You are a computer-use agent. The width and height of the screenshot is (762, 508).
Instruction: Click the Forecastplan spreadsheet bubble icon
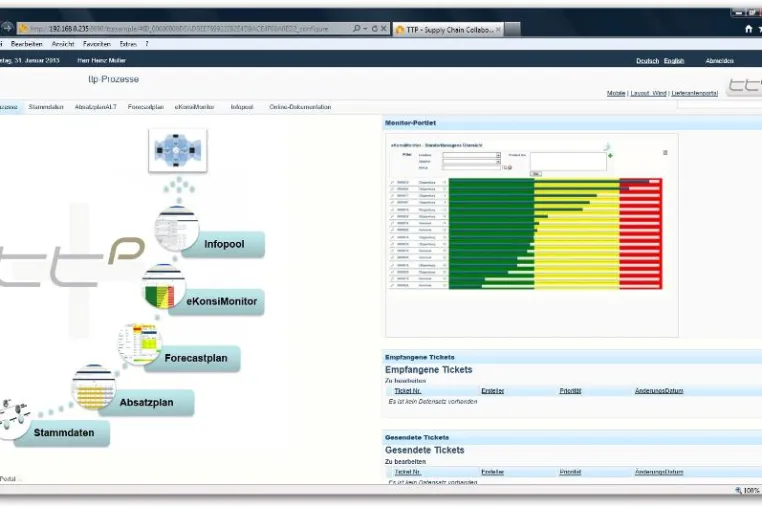click(139, 344)
